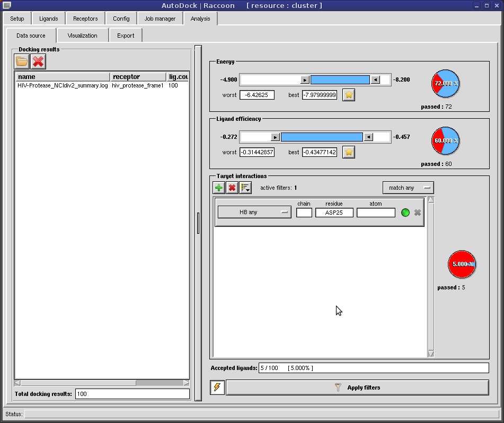Open docking results folder icon
The height and width of the screenshot is (423, 504).
(x=22, y=61)
